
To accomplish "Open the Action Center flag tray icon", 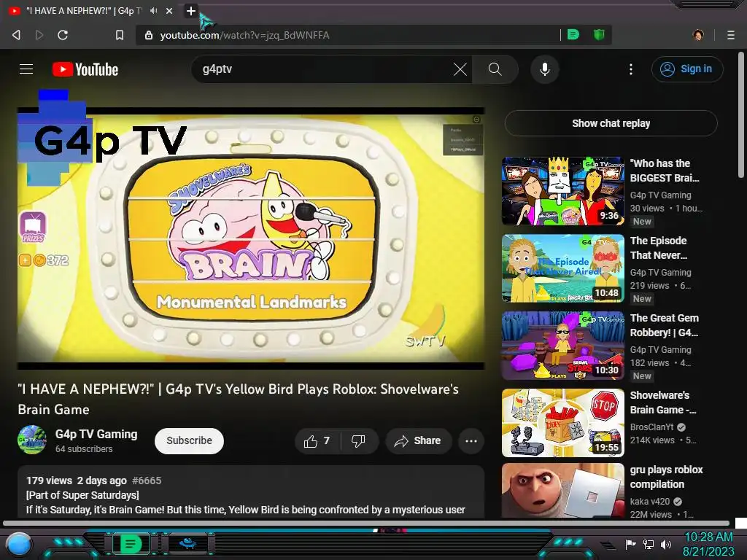I will (x=631, y=544).
